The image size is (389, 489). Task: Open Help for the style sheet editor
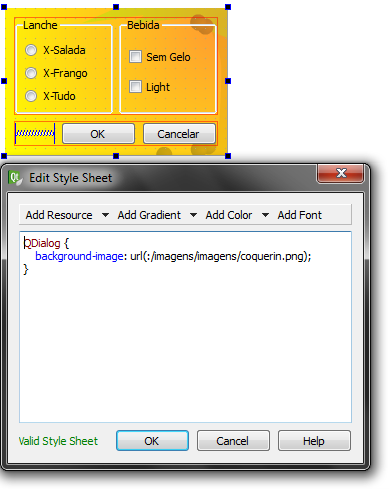point(314,441)
